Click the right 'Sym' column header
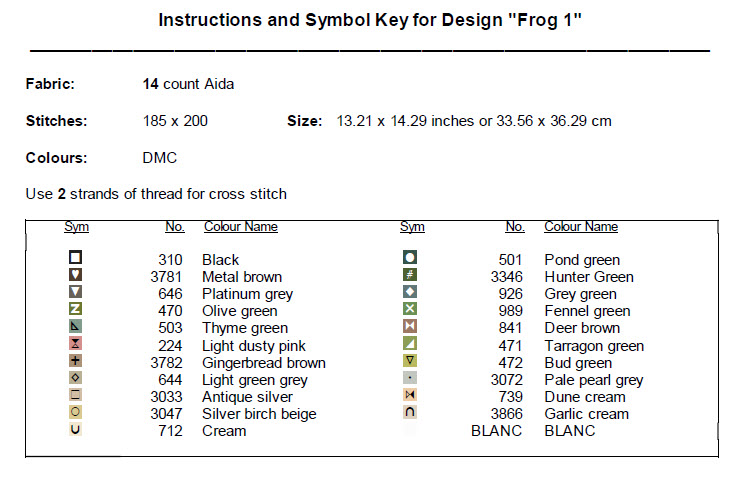 [412, 227]
